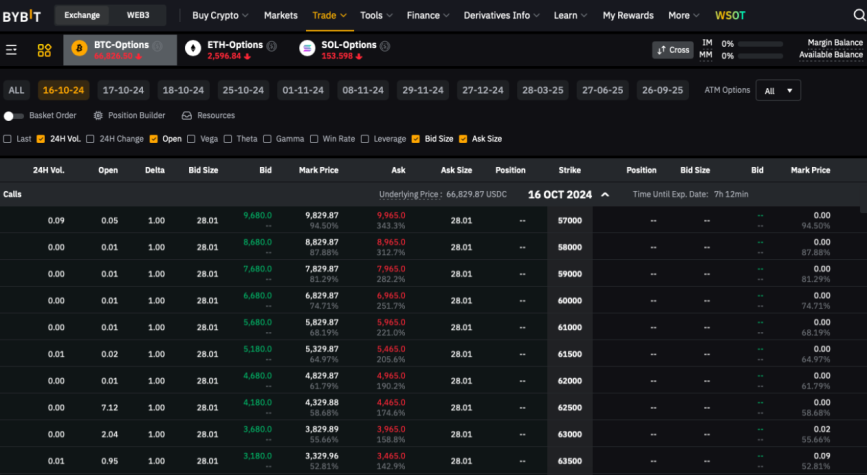Click the 60000 strike cell
867x475 pixels.
point(570,300)
